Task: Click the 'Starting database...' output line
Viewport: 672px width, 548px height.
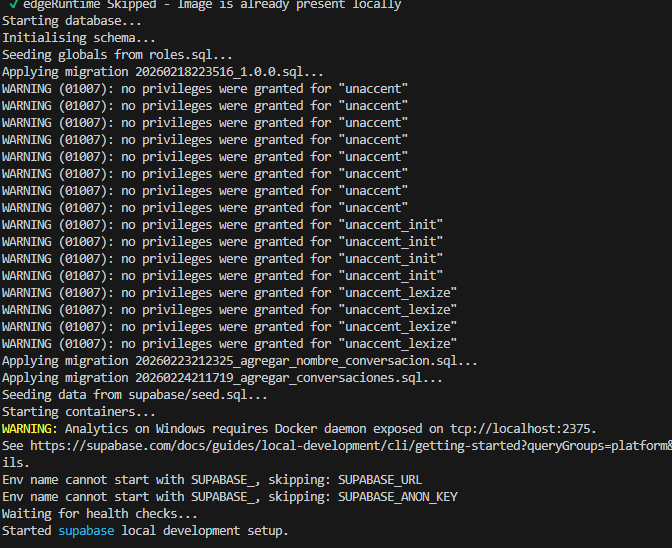Action: (x=72, y=21)
